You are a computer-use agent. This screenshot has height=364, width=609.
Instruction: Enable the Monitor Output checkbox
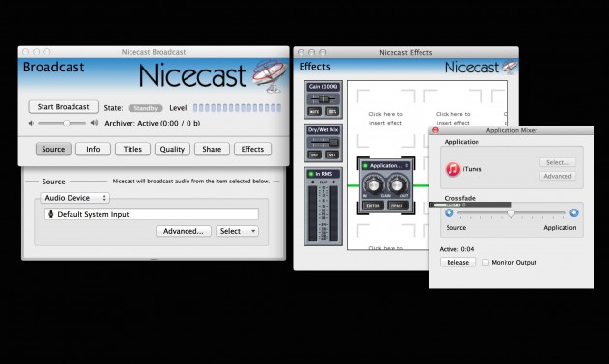[485, 263]
